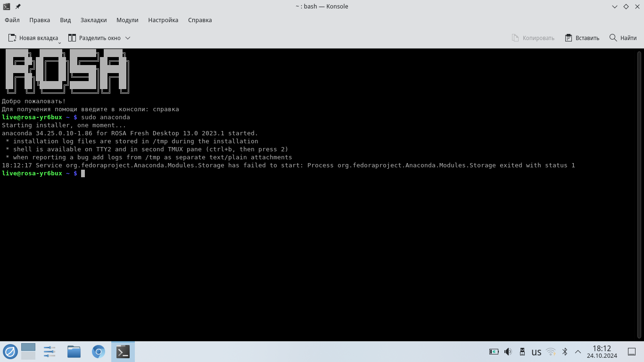644x362 pixels.
Task: Click the '18:12:17 Service ... failed to start' error line
Action: point(289,165)
